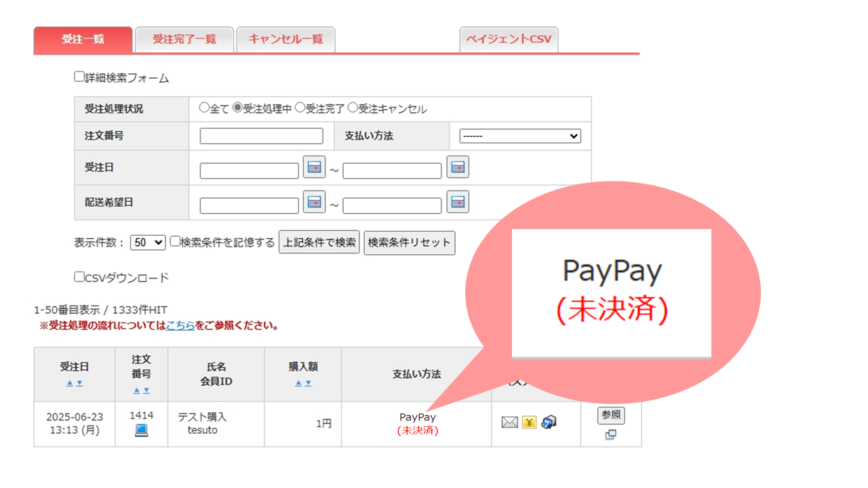Open calendar for 配送希望日 end date

click(458, 202)
